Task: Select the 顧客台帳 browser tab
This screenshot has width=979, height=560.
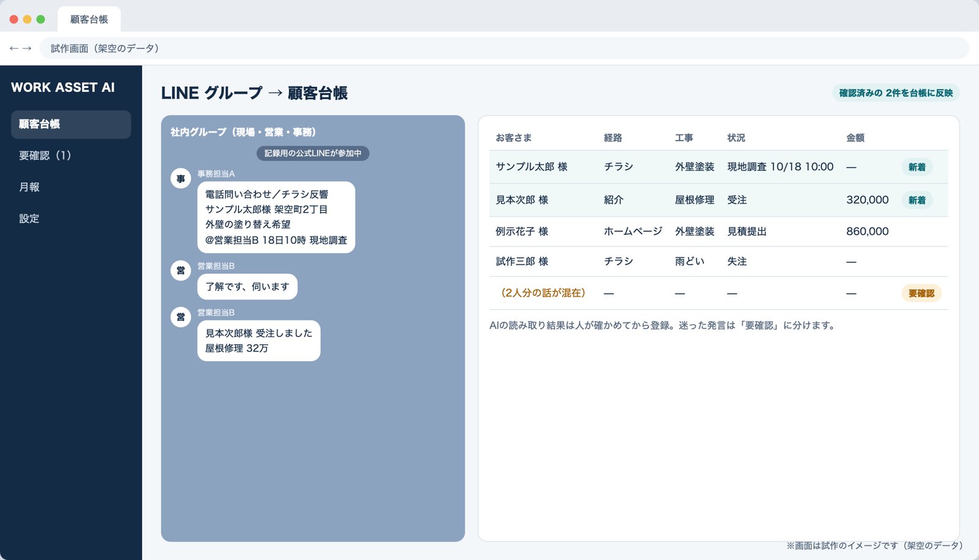Action: click(x=89, y=19)
